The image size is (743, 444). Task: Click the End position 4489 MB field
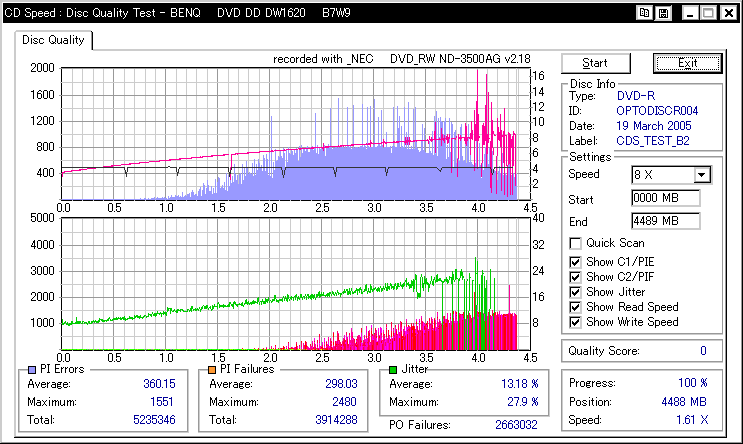point(666,221)
